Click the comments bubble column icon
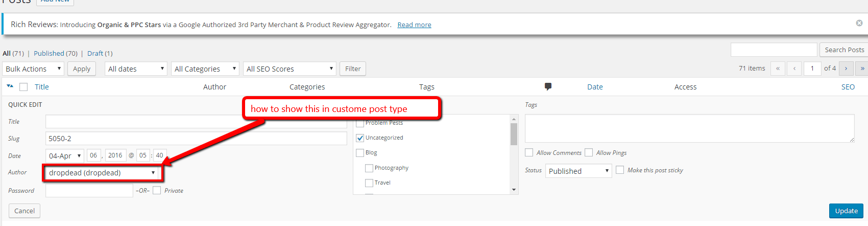This screenshot has height=226, width=868. pos(548,86)
